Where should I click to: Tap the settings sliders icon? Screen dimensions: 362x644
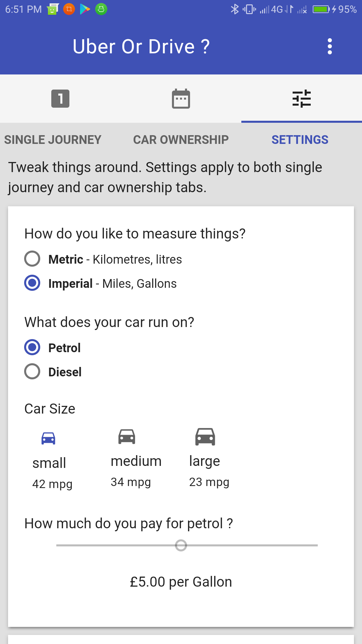click(x=302, y=99)
